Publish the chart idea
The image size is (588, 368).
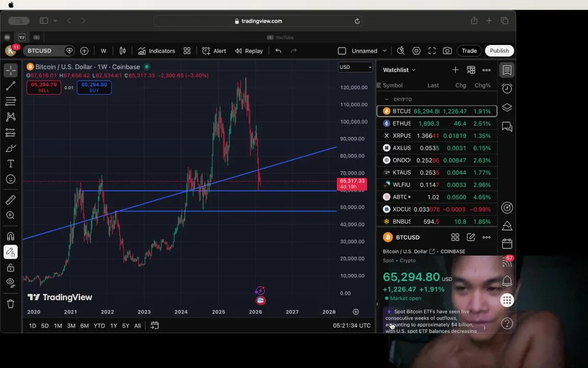pos(499,51)
